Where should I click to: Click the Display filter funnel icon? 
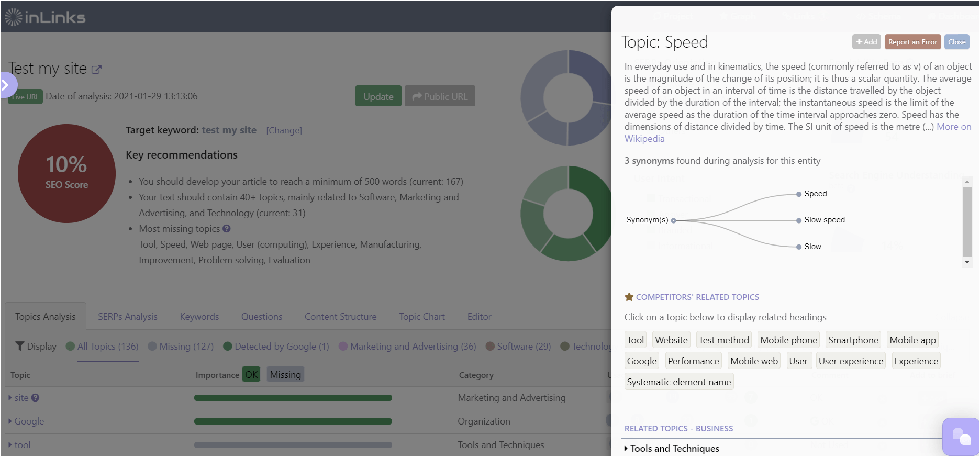point(20,346)
